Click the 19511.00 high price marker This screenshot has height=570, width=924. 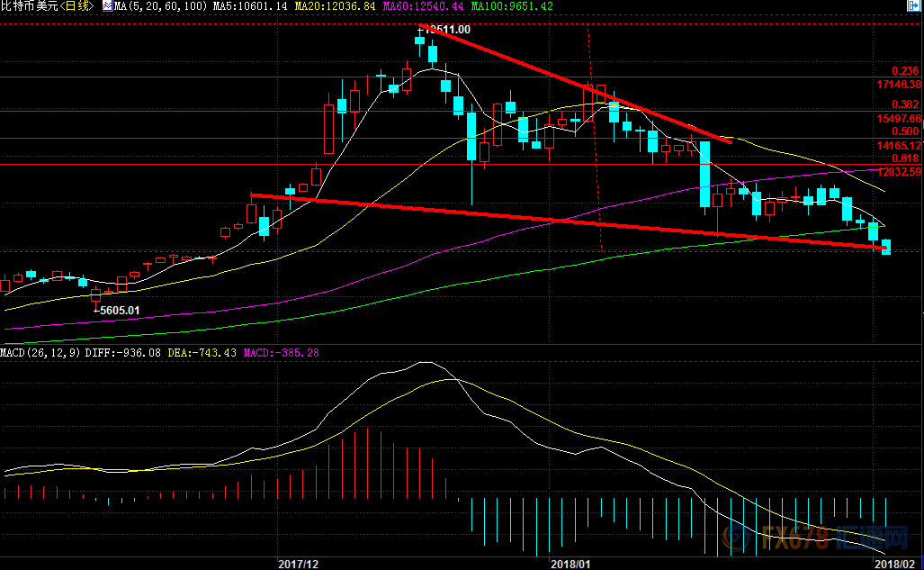pos(444,30)
